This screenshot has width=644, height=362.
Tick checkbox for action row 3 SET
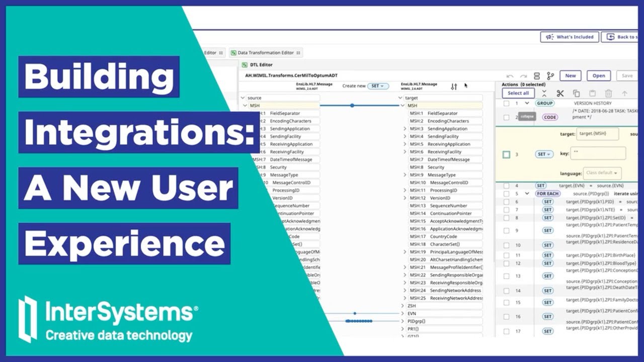pos(506,154)
